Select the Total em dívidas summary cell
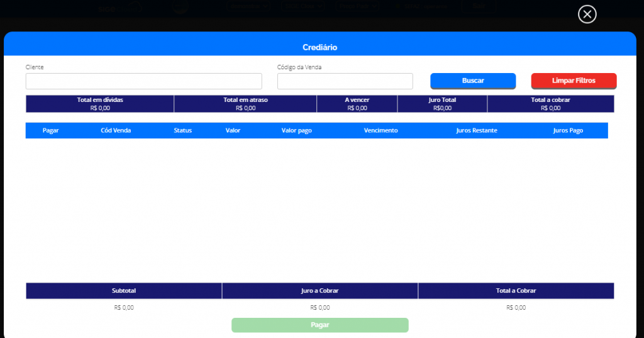 100,104
